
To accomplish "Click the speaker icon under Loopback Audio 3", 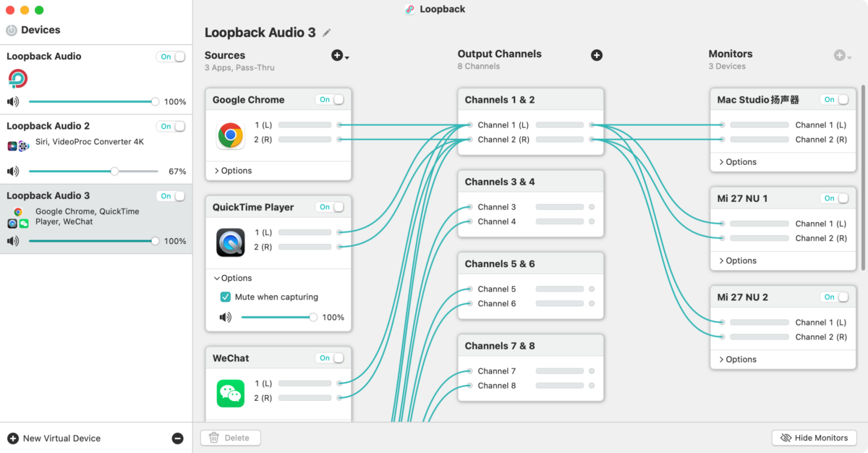I will [x=13, y=241].
